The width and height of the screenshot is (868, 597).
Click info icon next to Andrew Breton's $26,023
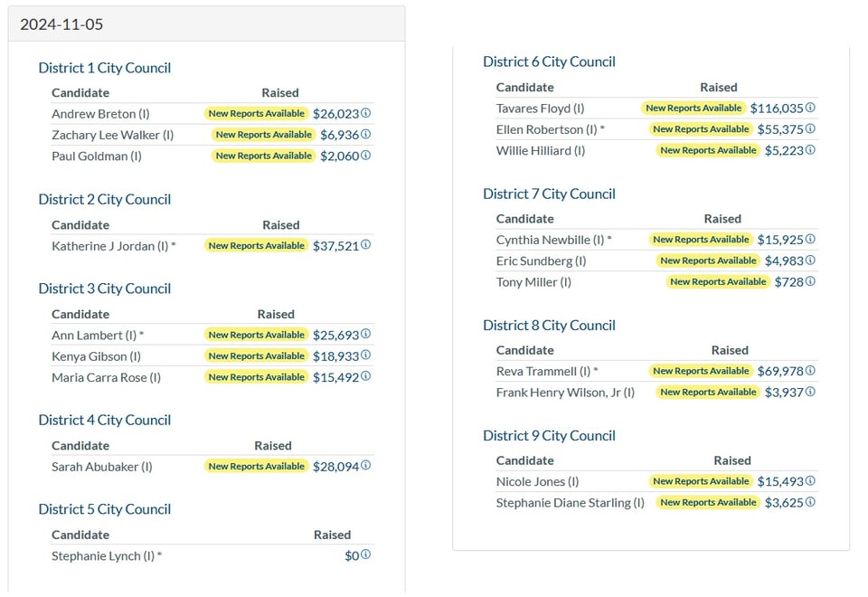(366, 114)
